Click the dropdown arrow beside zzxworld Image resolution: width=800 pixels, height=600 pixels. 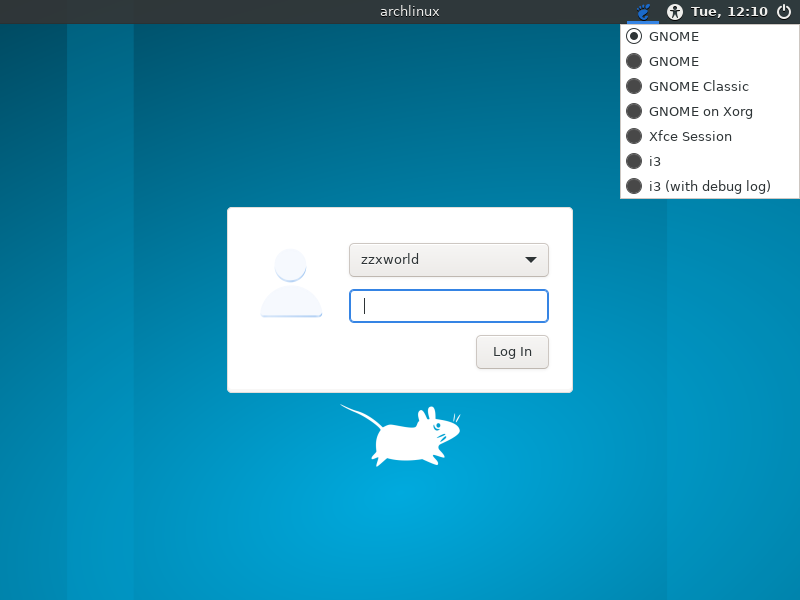point(531,259)
